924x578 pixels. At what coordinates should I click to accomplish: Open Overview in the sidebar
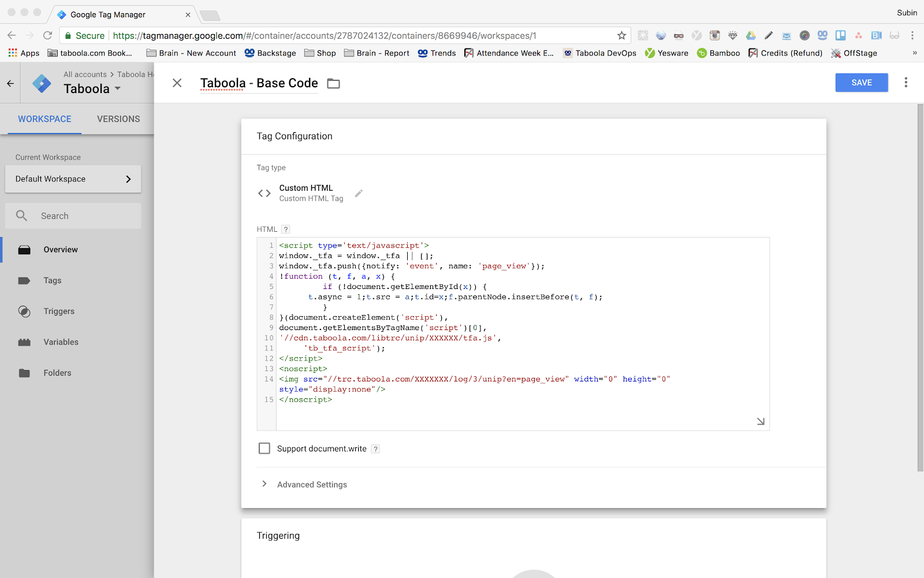tap(61, 250)
